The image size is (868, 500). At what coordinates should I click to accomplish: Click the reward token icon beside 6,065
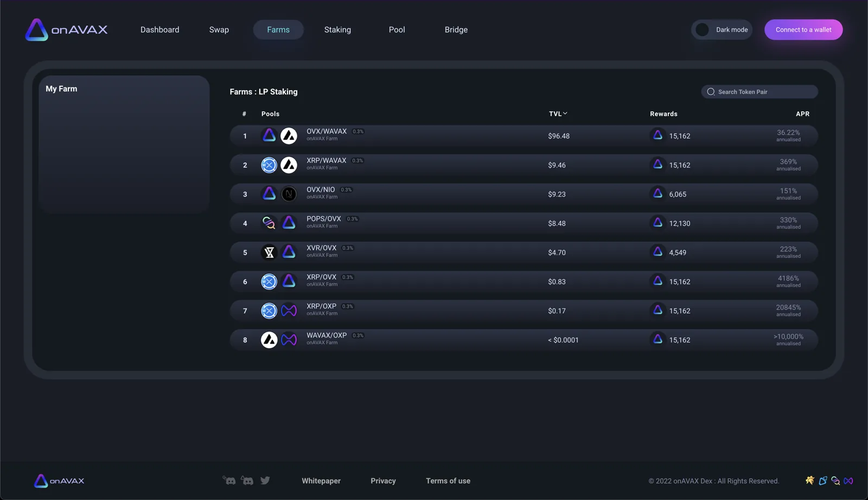point(658,193)
